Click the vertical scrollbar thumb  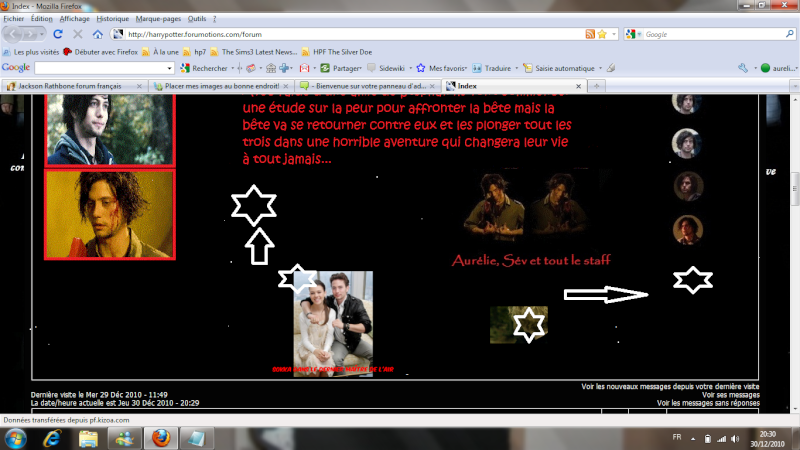pyautogui.click(x=795, y=189)
